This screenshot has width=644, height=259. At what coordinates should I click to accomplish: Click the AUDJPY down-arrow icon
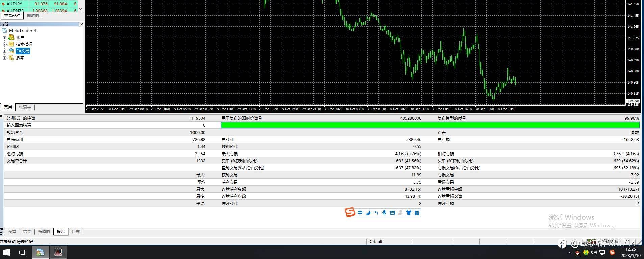pyautogui.click(x=3, y=4)
